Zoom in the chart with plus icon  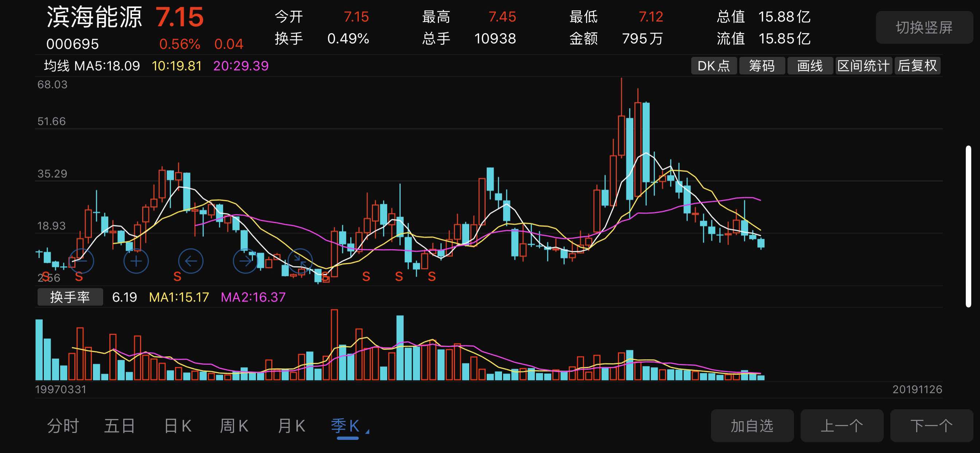coord(136,261)
